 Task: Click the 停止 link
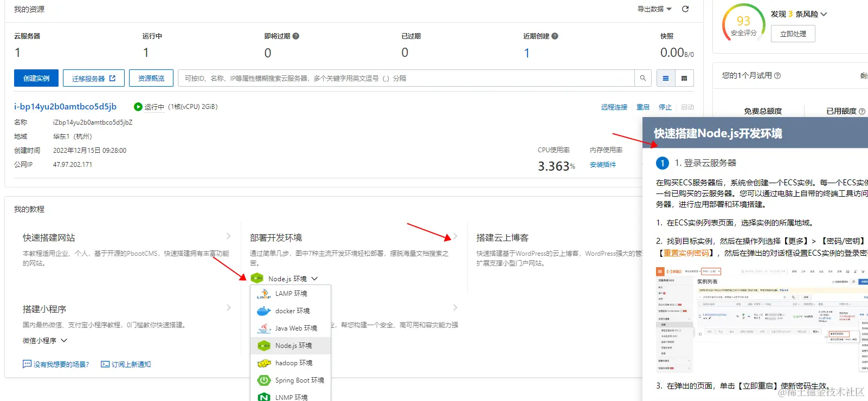pos(665,107)
